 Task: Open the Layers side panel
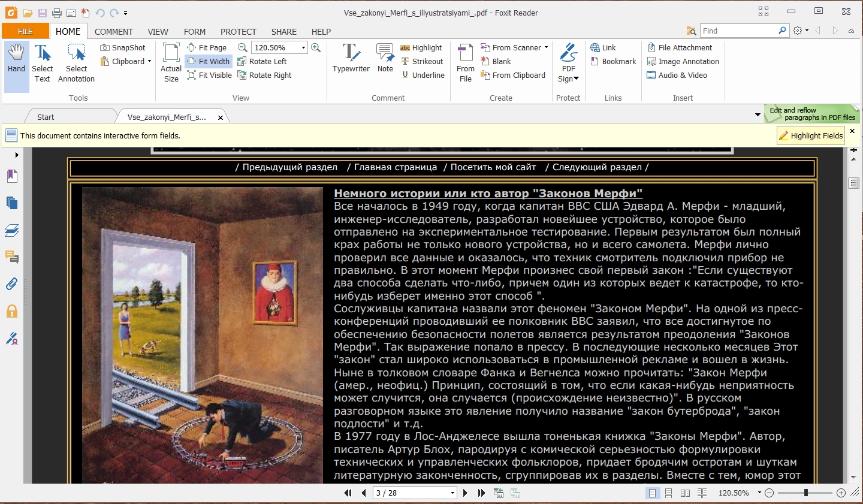[12, 230]
